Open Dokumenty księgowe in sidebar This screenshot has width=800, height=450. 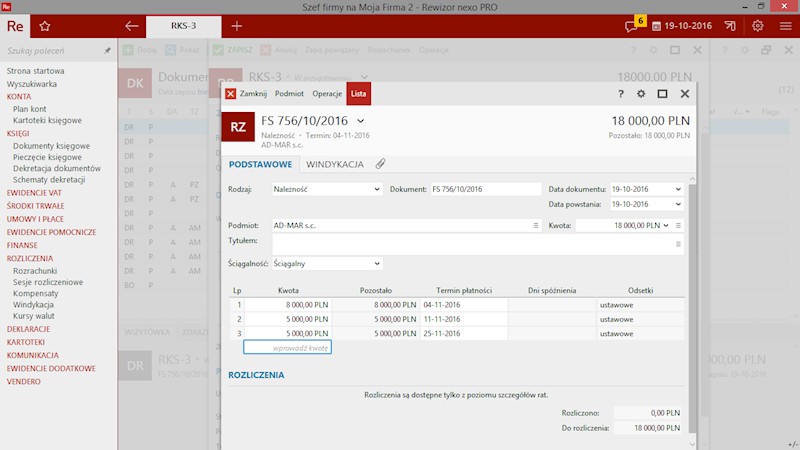(x=52, y=146)
